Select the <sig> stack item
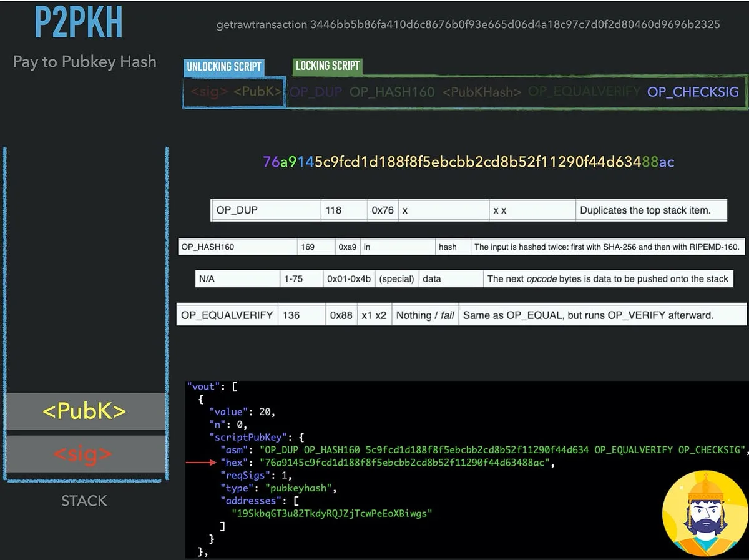The height and width of the screenshot is (560, 749). click(x=86, y=453)
